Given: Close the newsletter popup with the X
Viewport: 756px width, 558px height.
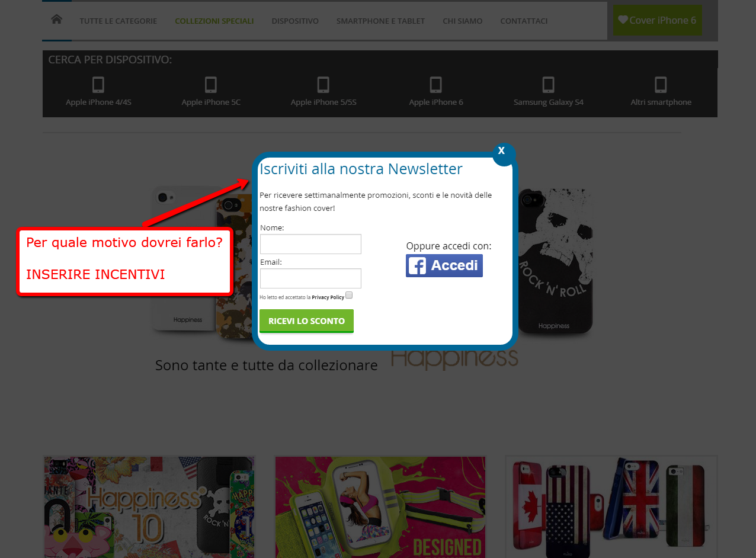Looking at the screenshot, I should pyautogui.click(x=502, y=151).
